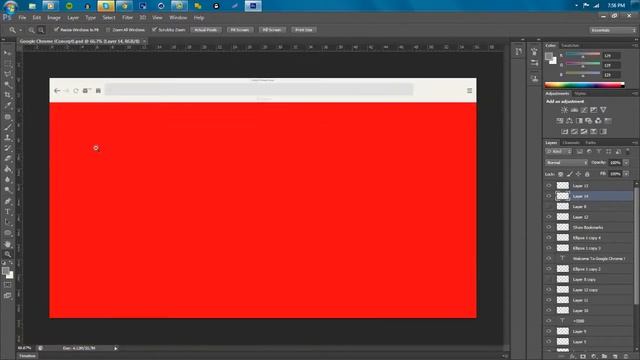Select the Horizontal Type tool
The width and height of the screenshot is (640, 360).
pyautogui.click(x=8, y=212)
